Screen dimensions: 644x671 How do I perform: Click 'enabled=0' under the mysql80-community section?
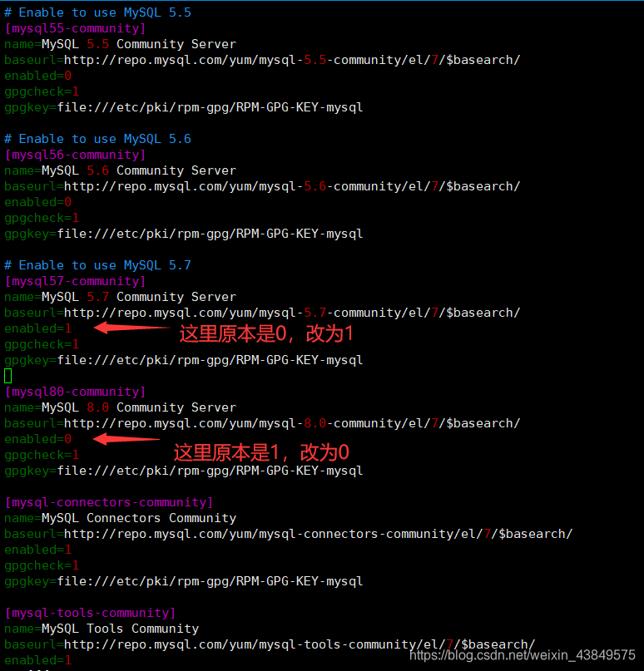(38, 439)
